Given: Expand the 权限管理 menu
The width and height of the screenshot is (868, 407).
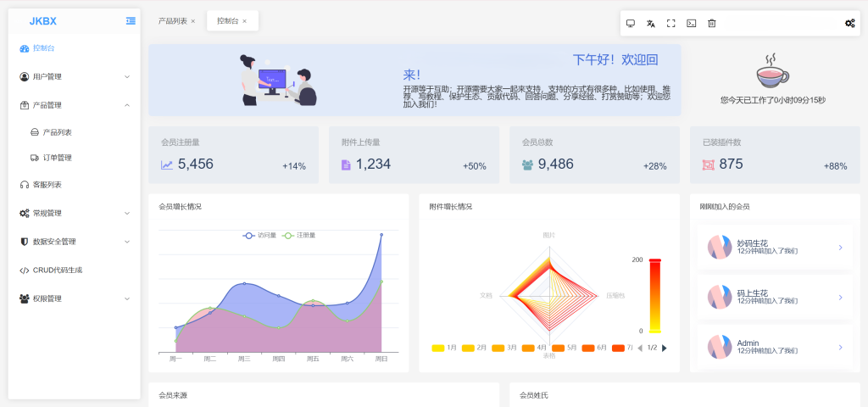Looking at the screenshot, I should 75,298.
